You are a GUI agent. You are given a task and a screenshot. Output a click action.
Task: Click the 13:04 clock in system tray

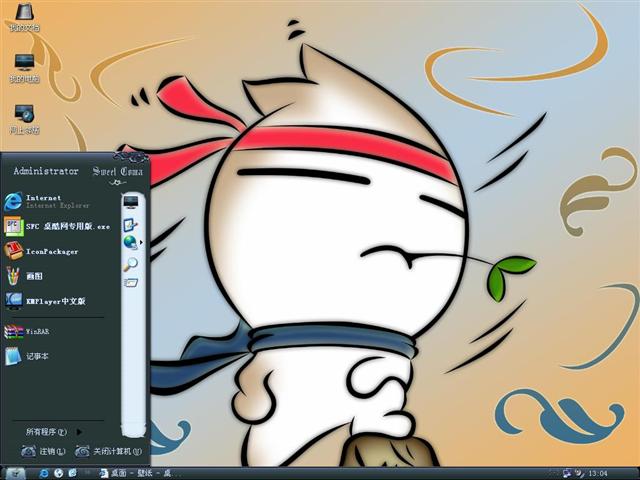coord(598,473)
